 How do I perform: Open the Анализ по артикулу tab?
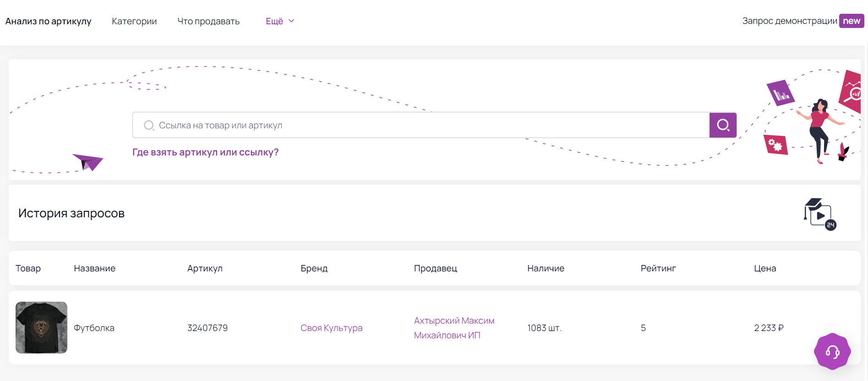point(48,21)
